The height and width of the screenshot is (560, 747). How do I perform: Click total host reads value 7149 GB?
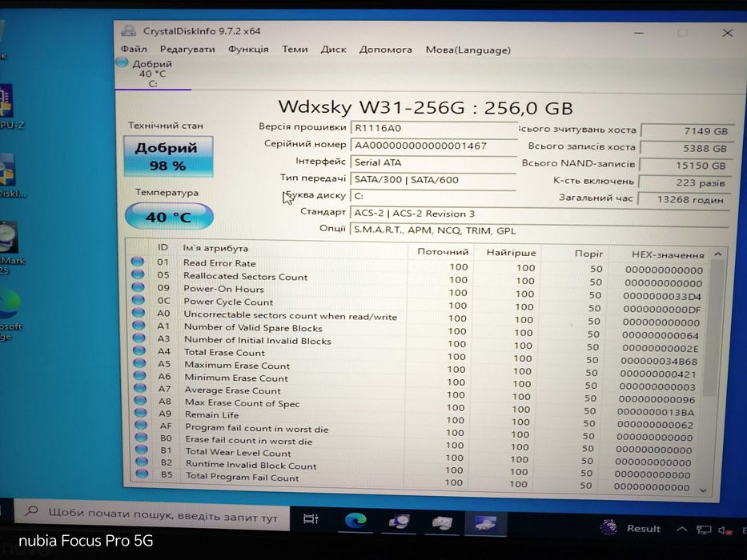(x=688, y=131)
